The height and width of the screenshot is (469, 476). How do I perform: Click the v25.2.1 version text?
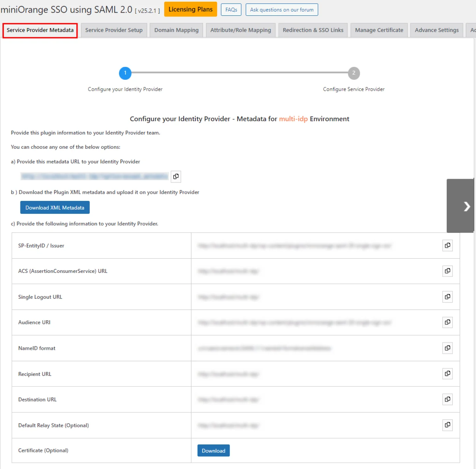click(x=147, y=11)
